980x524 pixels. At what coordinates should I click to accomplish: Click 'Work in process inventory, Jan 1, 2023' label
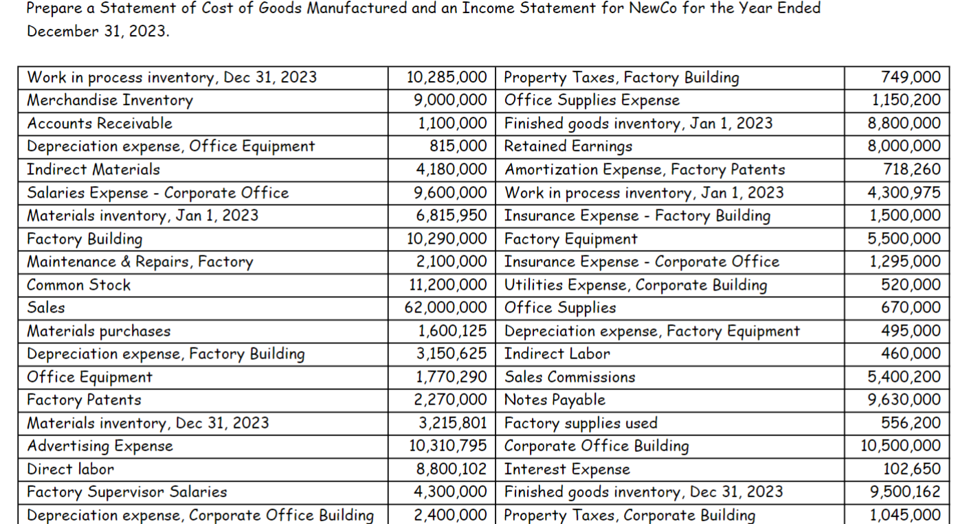[644, 193]
